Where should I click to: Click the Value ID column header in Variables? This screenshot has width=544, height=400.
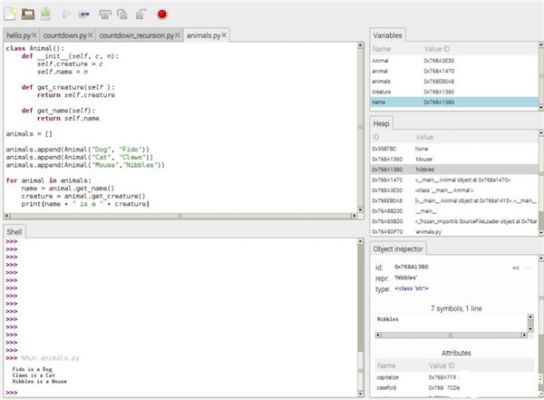437,49
